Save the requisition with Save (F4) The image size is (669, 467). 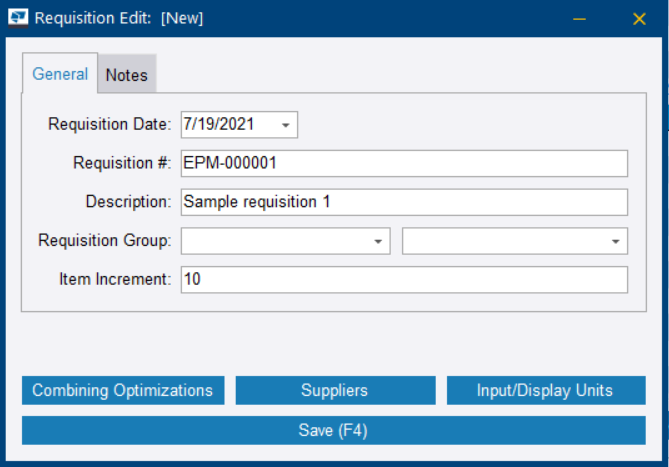[334, 431]
